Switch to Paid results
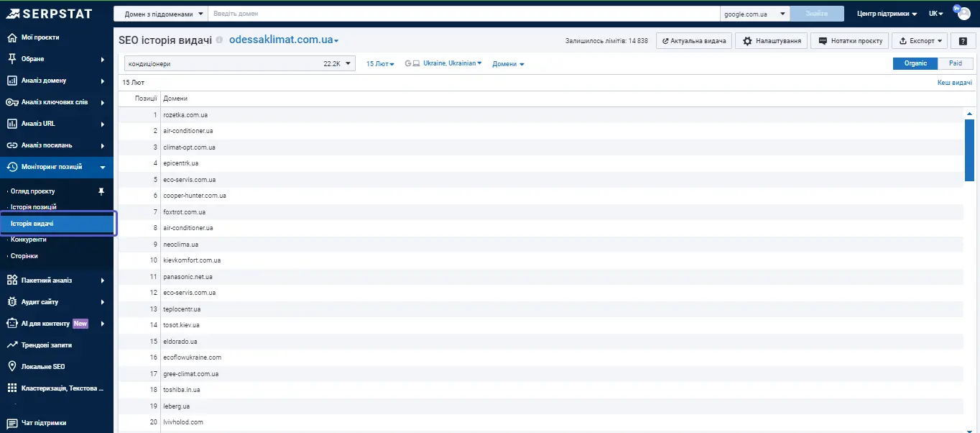This screenshot has width=980, height=433. click(x=956, y=63)
